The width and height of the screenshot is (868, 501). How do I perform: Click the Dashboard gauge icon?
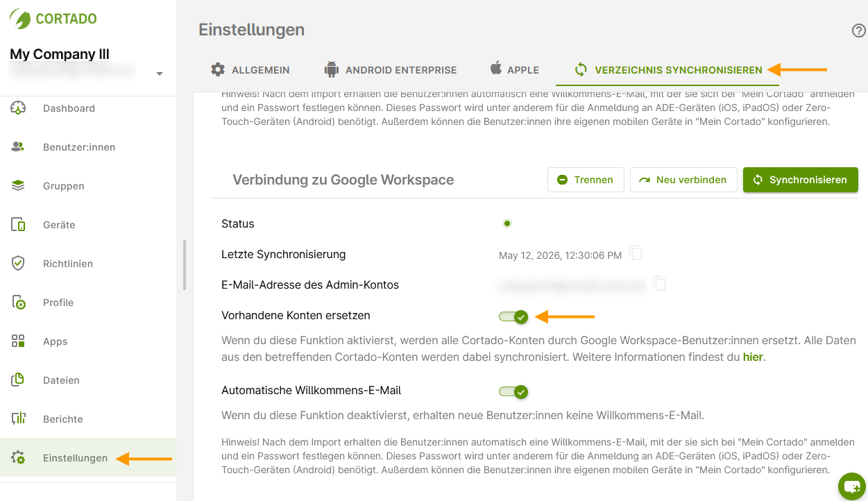(18, 108)
